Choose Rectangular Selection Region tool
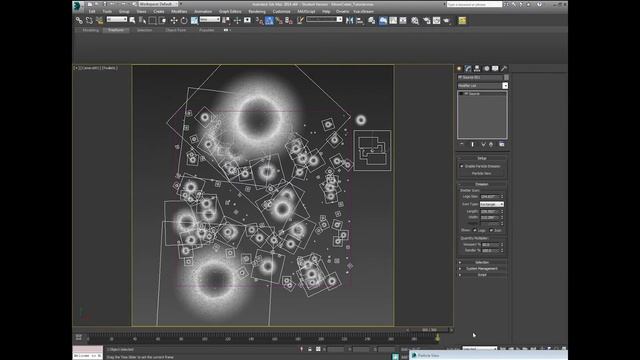The width and height of the screenshot is (640, 360). coord(152,20)
